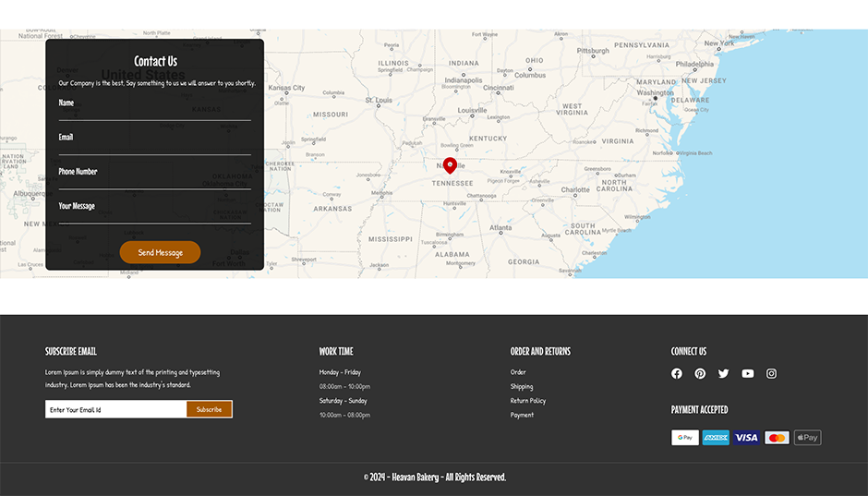Open the Payment link under Order and Returns
This screenshot has width=868, height=496.
(522, 415)
